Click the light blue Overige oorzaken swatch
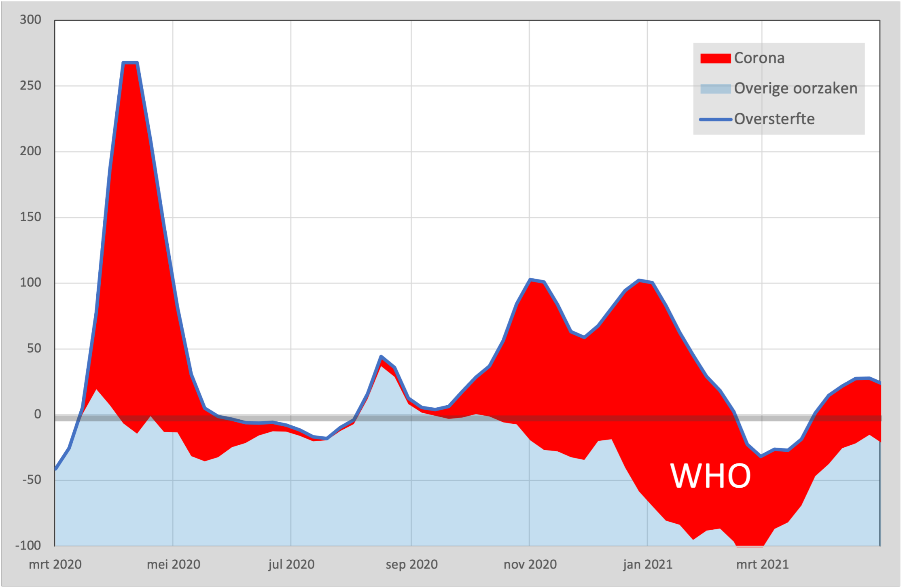The width and height of the screenshot is (903, 588). tap(715, 89)
